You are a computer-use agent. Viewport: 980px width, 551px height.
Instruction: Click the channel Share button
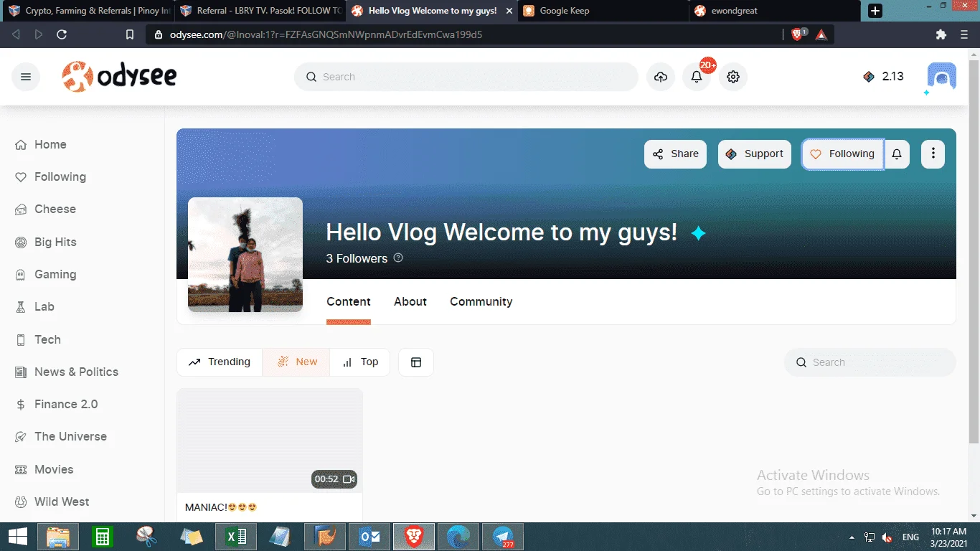tap(675, 154)
